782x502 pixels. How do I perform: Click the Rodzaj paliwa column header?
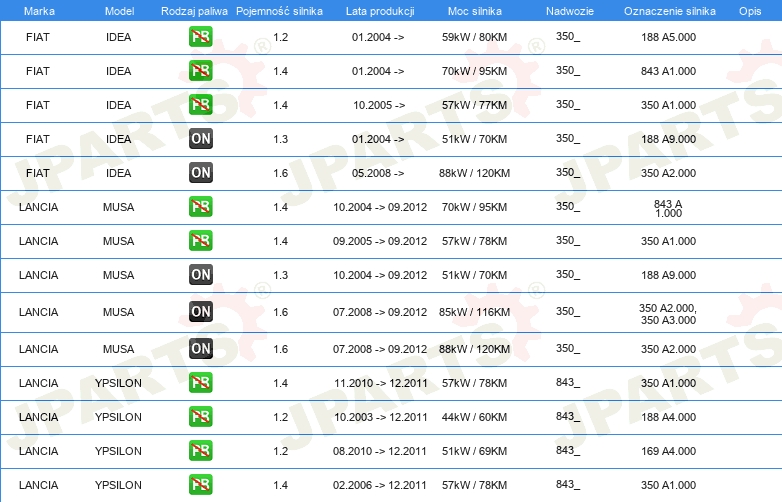[194, 11]
